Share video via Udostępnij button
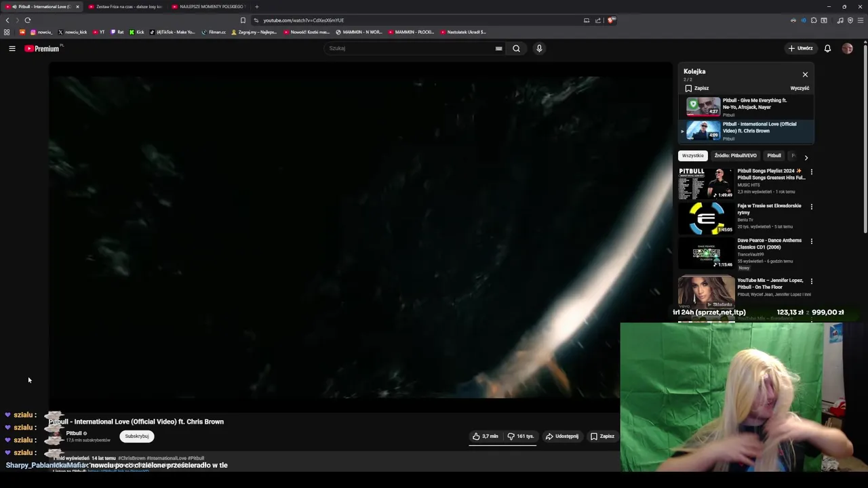Image resolution: width=868 pixels, height=488 pixels. click(562, 436)
